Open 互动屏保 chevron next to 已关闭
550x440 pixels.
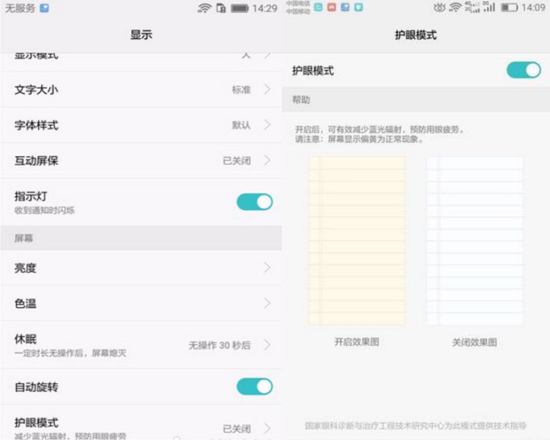(x=267, y=160)
